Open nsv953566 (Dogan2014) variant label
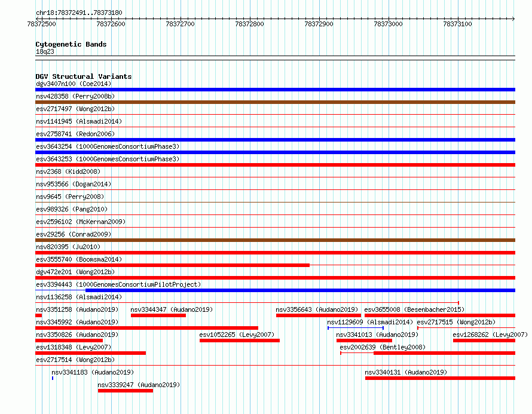Image resolution: width=532 pixels, height=414 pixels. (x=74, y=184)
